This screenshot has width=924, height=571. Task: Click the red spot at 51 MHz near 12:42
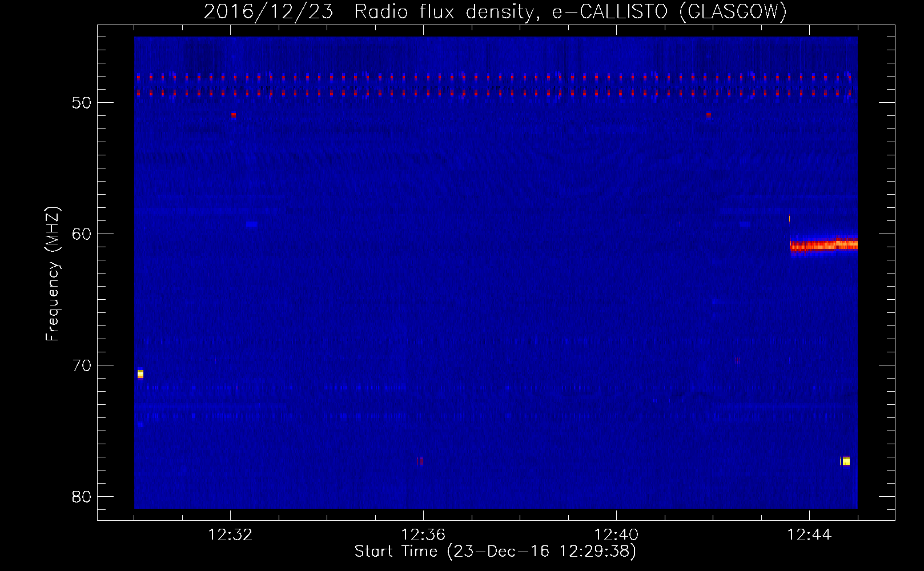[709, 115]
